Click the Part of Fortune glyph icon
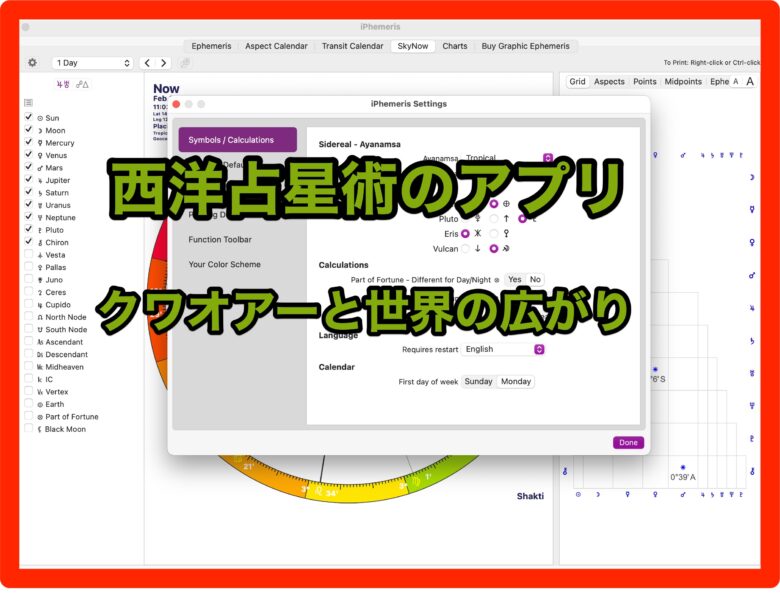The width and height of the screenshot is (780, 601). tap(40, 417)
